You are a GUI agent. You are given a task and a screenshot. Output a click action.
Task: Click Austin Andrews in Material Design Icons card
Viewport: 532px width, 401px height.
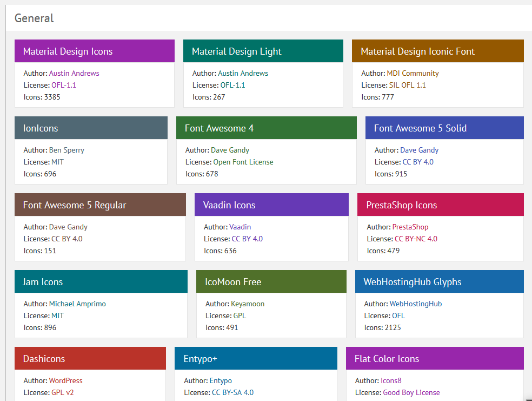click(74, 74)
